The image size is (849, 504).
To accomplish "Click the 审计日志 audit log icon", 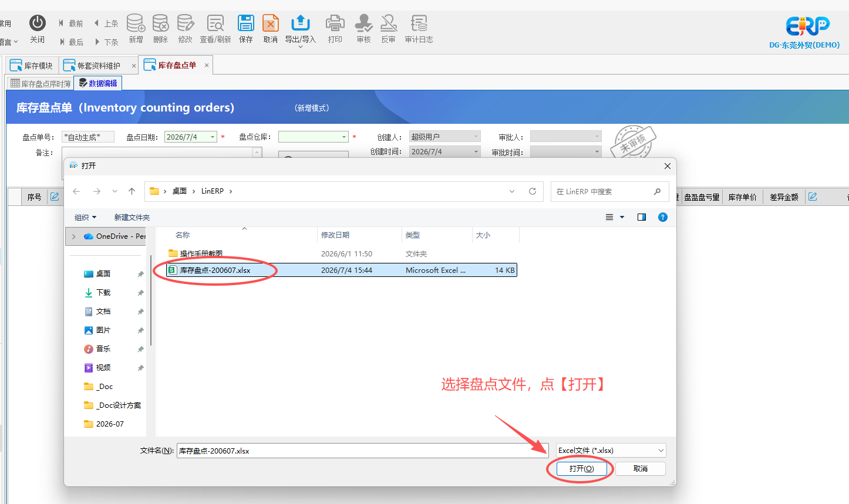I will coord(419,29).
